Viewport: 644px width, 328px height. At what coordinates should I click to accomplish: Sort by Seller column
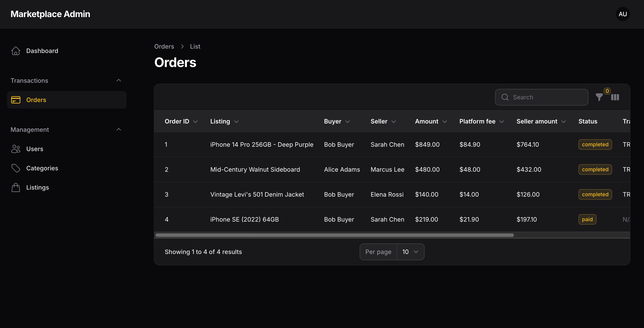383,121
